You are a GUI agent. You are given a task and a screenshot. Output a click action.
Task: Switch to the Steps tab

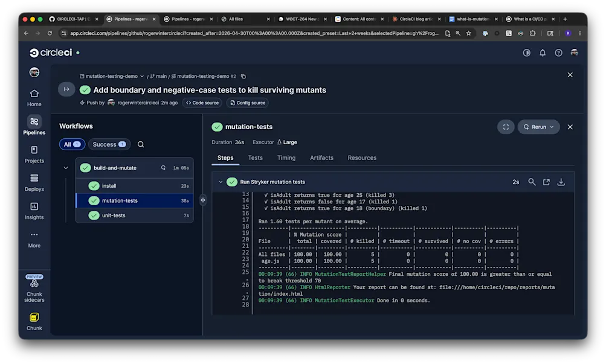click(225, 158)
